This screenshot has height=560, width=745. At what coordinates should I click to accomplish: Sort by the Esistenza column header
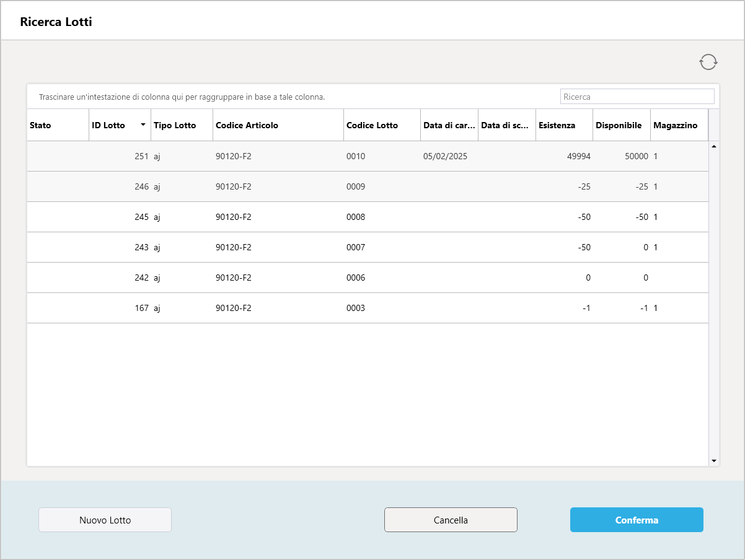tap(564, 125)
